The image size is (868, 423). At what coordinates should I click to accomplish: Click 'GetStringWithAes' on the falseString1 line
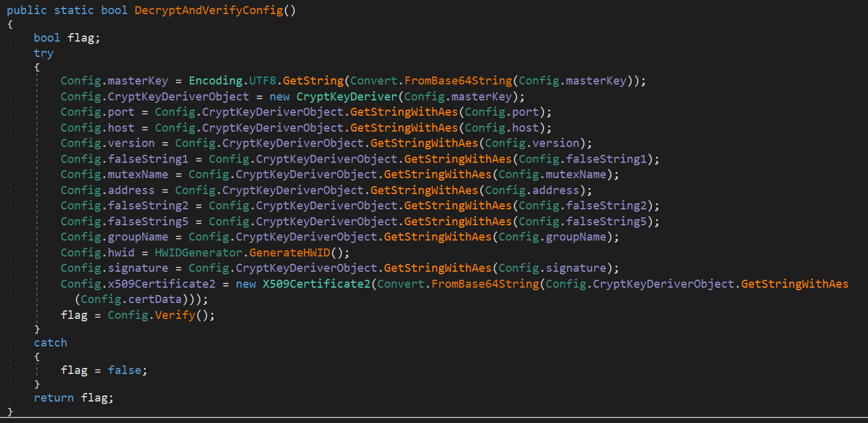click(458, 159)
